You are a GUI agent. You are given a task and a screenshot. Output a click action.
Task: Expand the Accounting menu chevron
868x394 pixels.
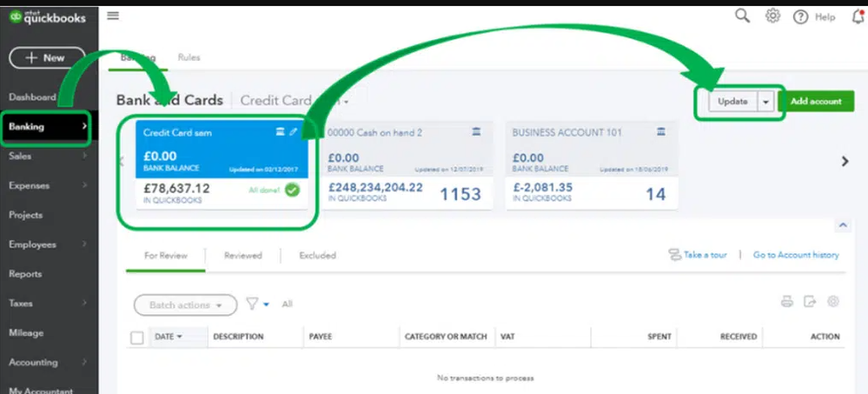84,363
